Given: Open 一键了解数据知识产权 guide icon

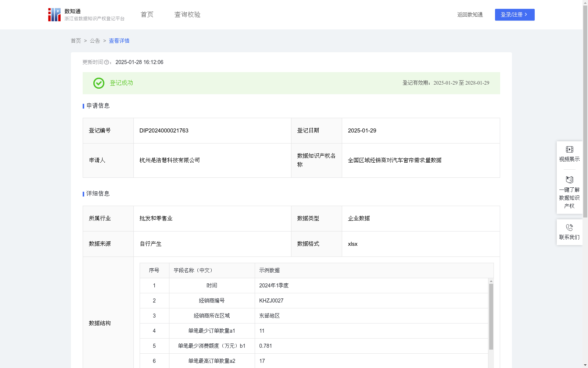Looking at the screenshot, I should [x=569, y=180].
